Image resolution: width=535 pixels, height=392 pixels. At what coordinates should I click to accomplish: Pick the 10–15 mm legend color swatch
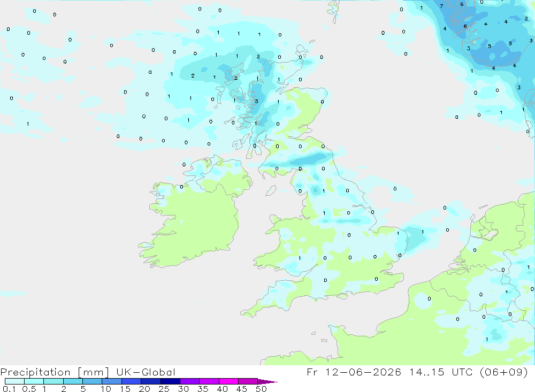coord(112,381)
